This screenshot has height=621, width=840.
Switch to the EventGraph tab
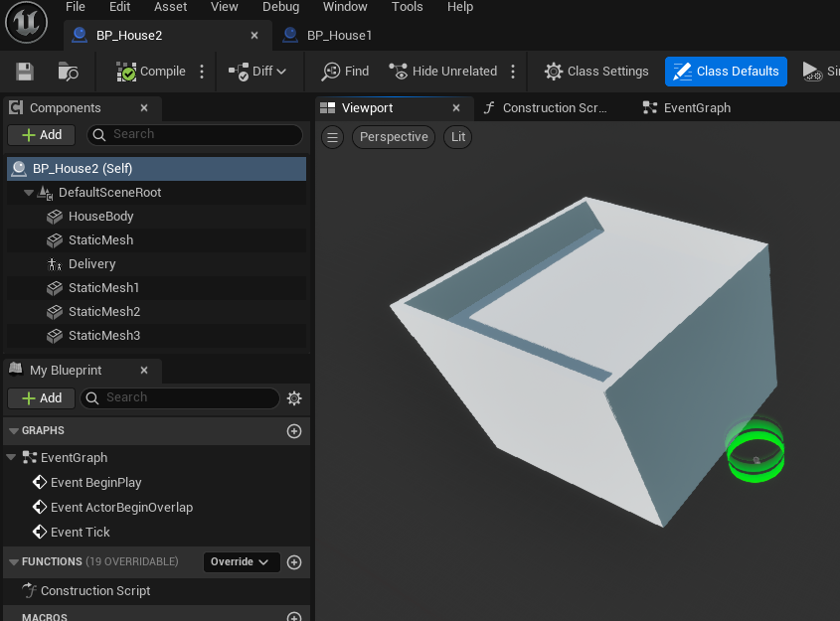(x=687, y=108)
